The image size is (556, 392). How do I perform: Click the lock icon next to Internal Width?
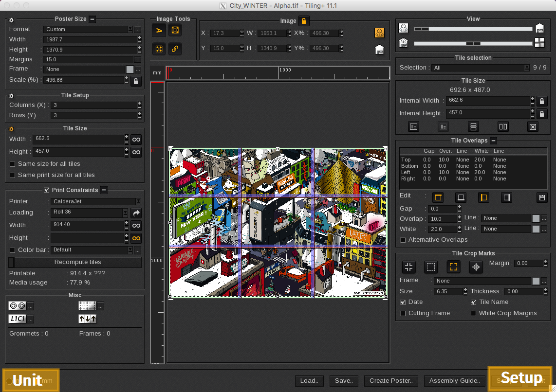541,101
